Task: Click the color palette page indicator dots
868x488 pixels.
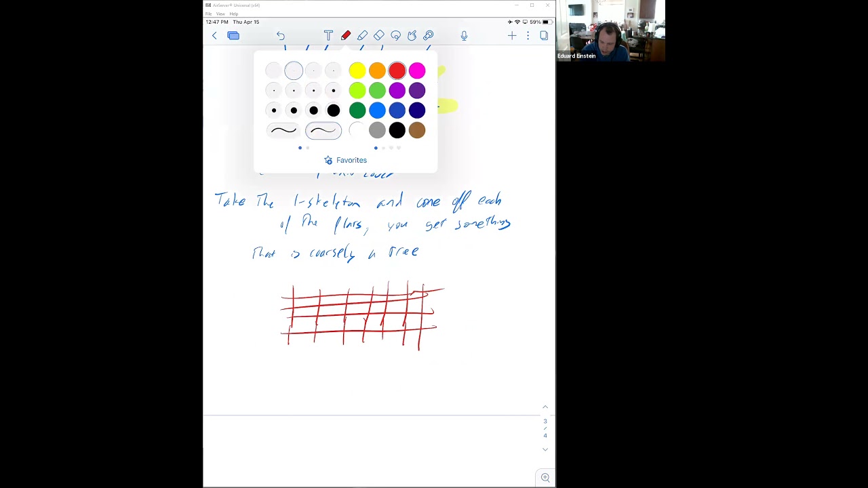Action: click(387, 148)
